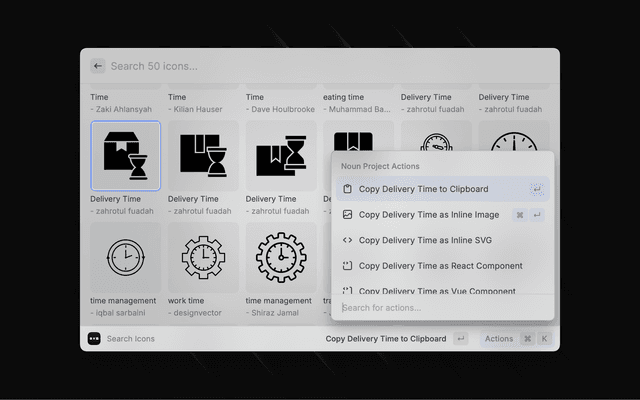This screenshot has height=400, width=640.
Task: Select the highlighted Delivery Time box icon
Action: tap(125, 156)
